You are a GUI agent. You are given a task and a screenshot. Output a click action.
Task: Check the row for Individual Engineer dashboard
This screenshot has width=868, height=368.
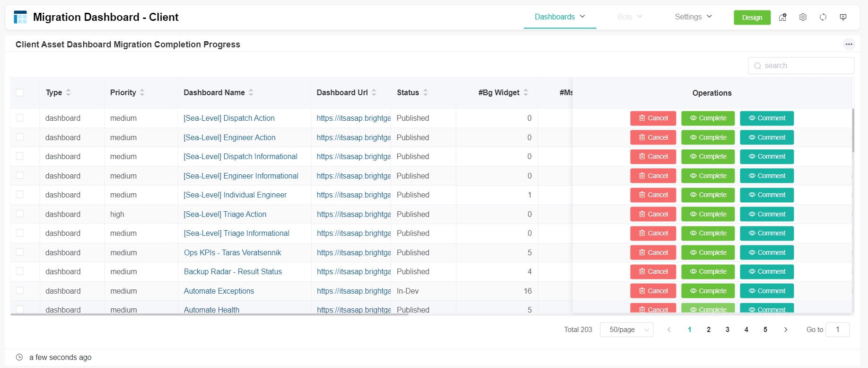[19, 194]
